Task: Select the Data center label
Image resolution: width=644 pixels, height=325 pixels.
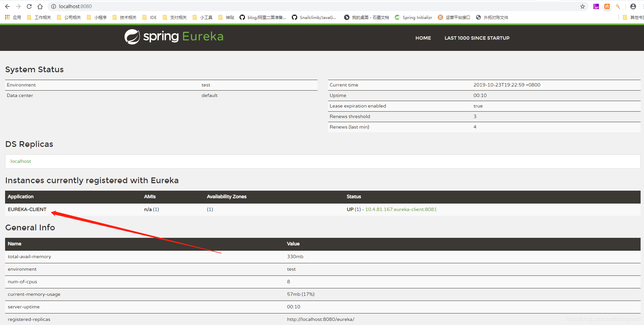Action: coord(20,95)
